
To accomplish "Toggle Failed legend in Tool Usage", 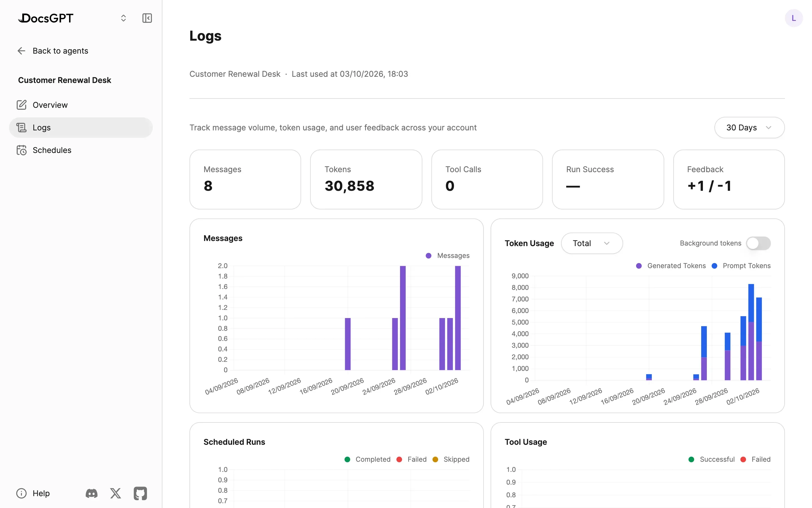I will pos(755,459).
